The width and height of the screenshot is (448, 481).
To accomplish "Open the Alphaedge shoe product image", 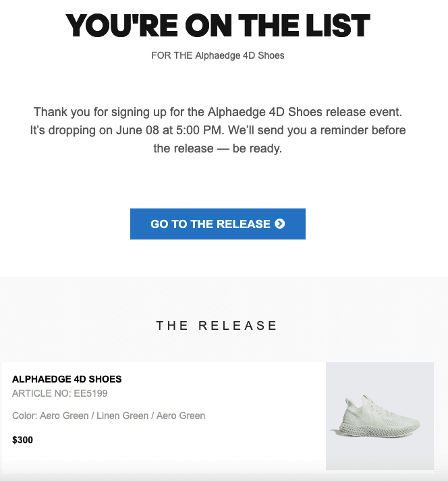I will tap(380, 416).
